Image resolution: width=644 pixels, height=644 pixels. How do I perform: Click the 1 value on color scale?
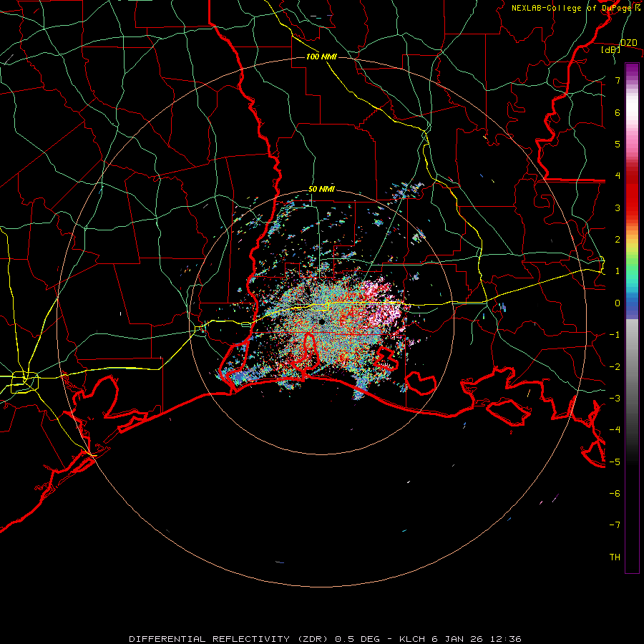click(618, 271)
